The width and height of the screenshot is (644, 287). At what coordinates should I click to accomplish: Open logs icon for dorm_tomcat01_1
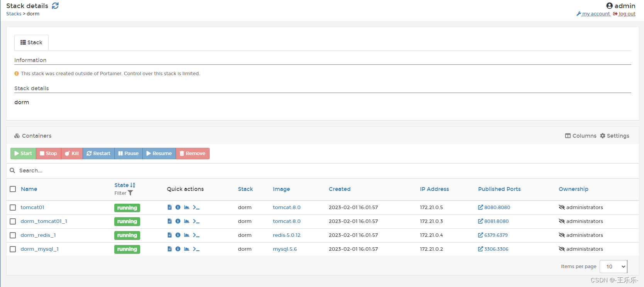coord(169,221)
